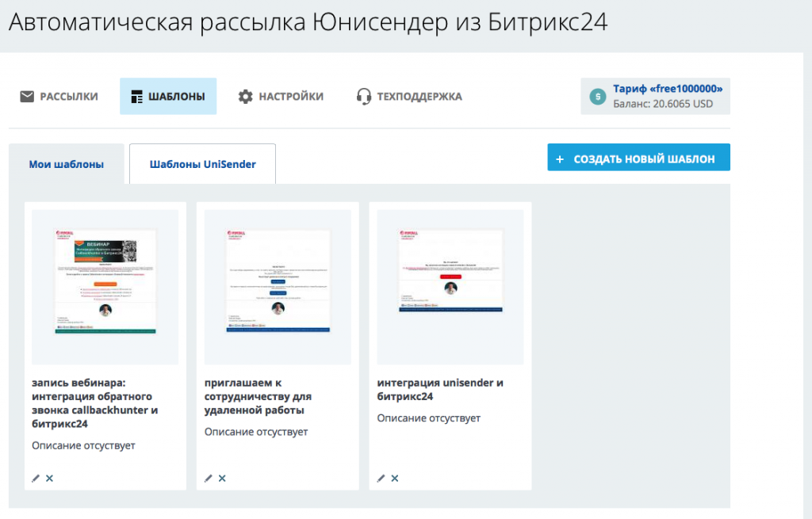This screenshot has width=812, height=519.
Task: Click the headset icon next to Техподдержка
Action: coord(364,97)
